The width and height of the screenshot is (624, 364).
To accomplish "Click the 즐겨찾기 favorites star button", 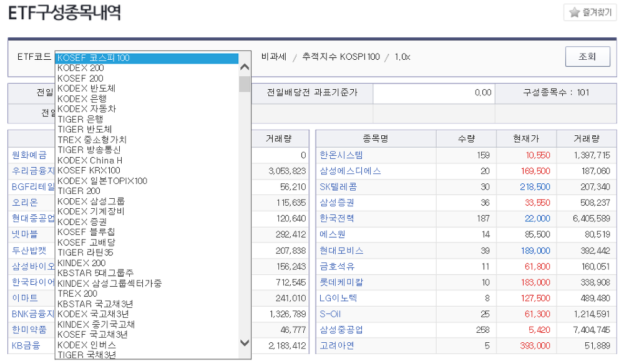I will click(x=590, y=12).
